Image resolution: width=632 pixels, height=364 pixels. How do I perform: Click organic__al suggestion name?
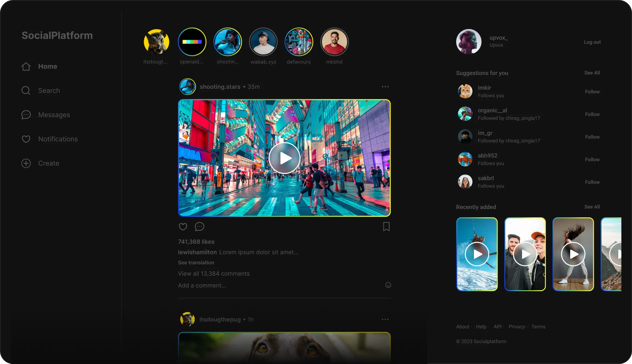pos(492,110)
